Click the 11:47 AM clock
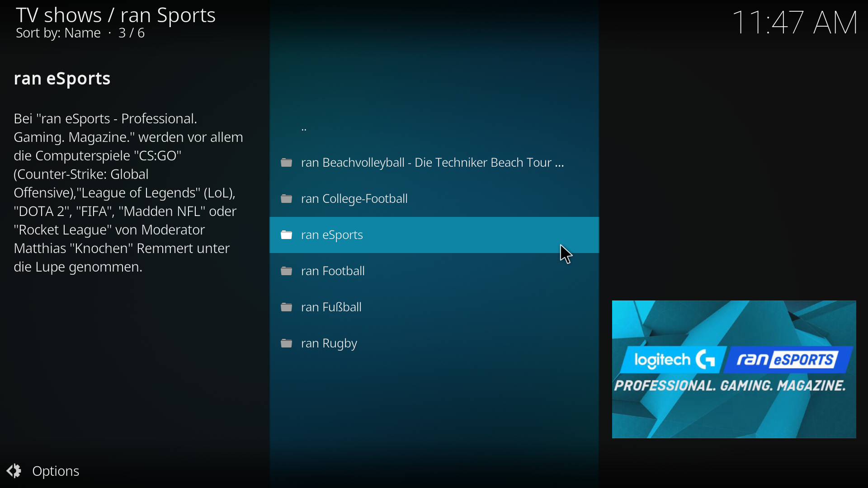This screenshot has height=488, width=868. pos(795,22)
